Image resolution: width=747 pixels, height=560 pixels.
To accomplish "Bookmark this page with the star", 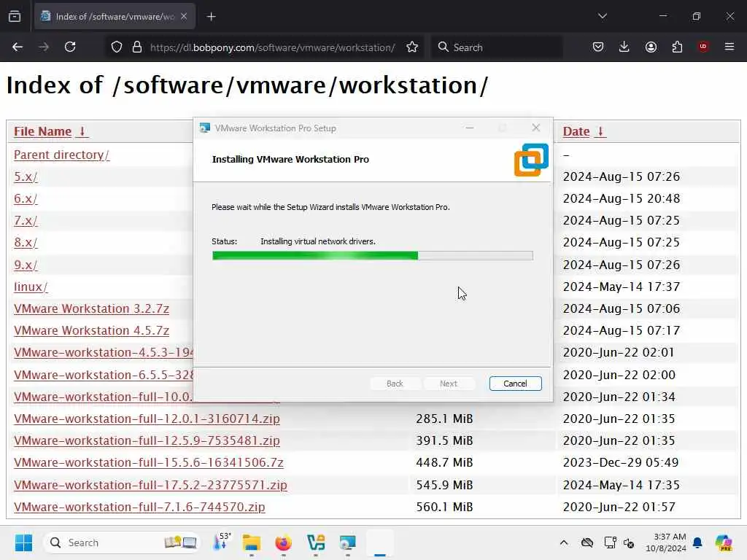I will click(412, 47).
